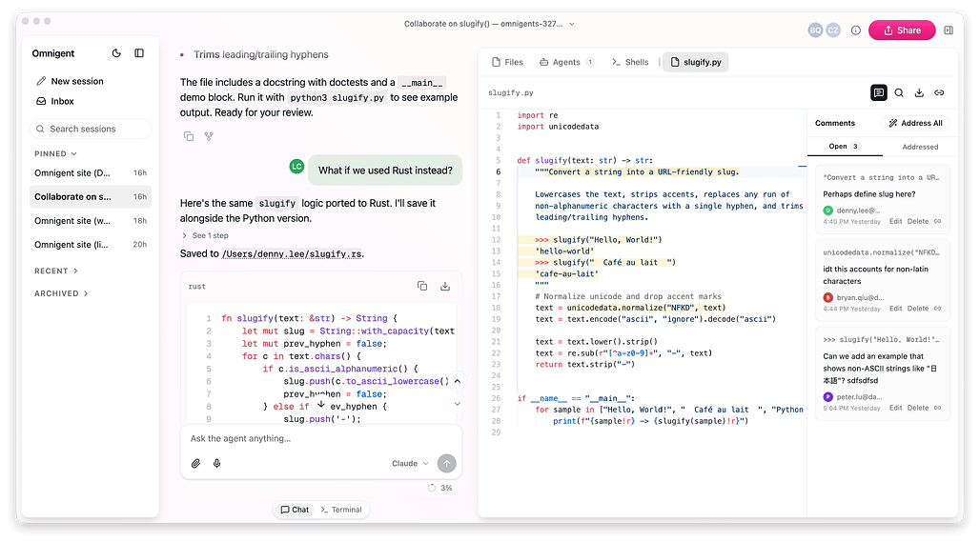Click the Share button
The height and width of the screenshot is (542, 980).
(x=902, y=30)
